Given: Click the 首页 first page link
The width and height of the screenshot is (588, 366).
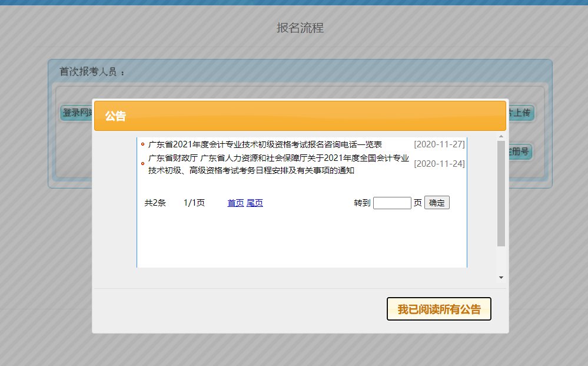Looking at the screenshot, I should click(235, 203).
